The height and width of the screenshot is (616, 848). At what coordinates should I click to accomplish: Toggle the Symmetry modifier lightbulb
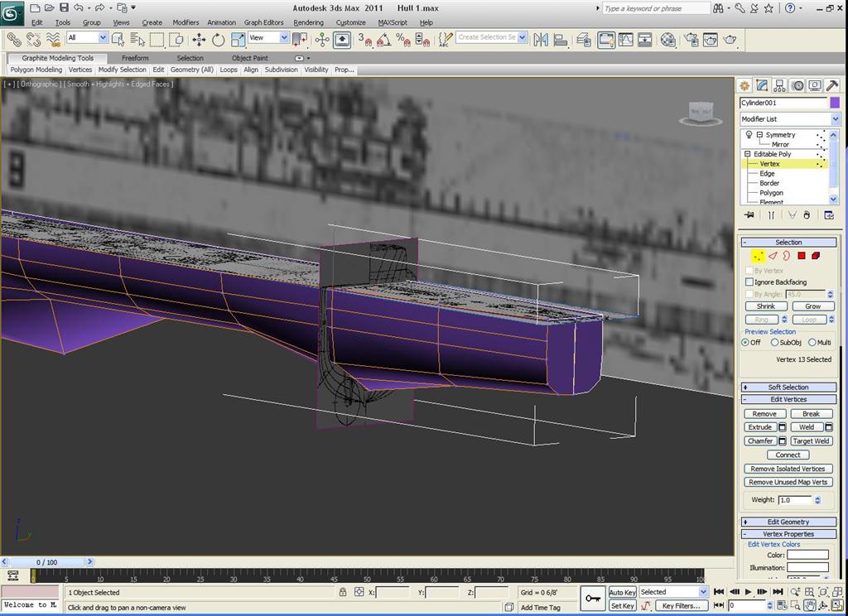[749, 135]
